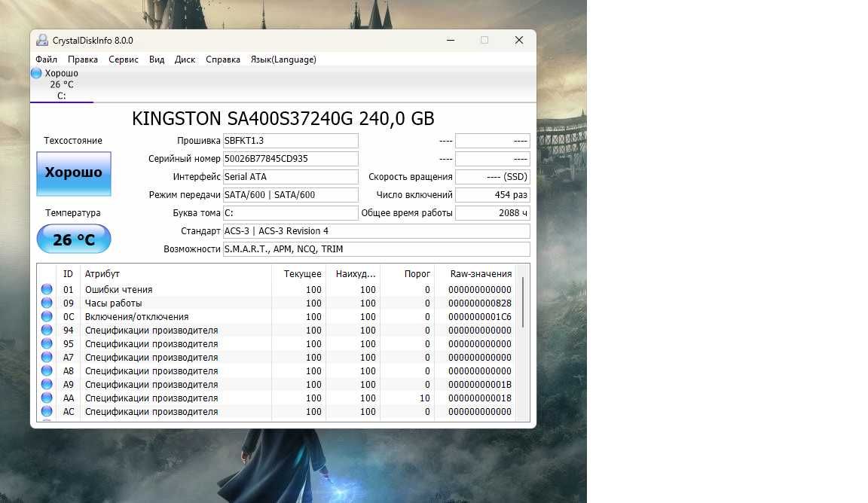Click raw value 00000000001B

pyautogui.click(x=480, y=385)
